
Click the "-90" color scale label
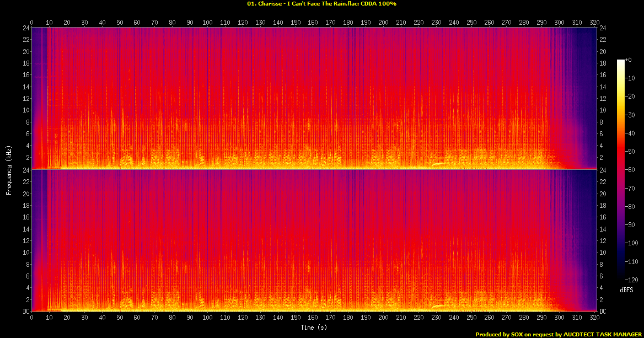pyautogui.click(x=630, y=224)
